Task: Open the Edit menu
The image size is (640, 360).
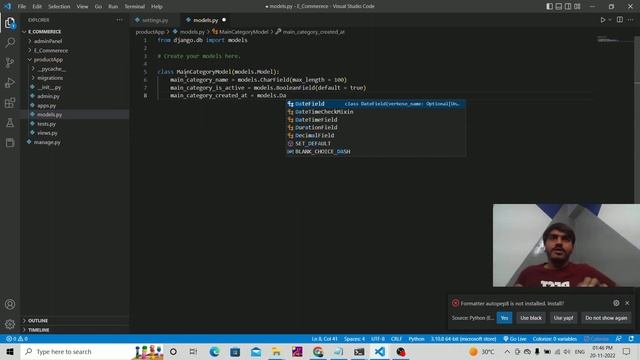Action: click(x=37, y=7)
